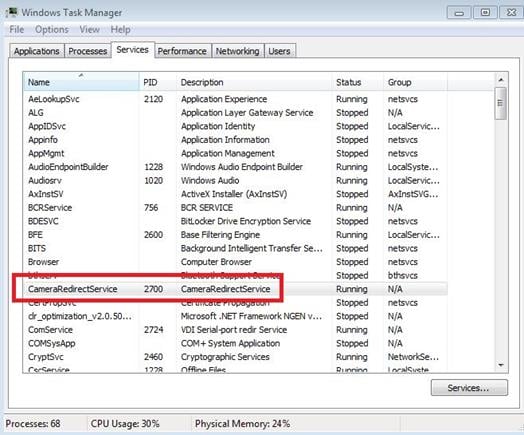
Task: Click the Base Filtering Engine description
Action: point(220,235)
